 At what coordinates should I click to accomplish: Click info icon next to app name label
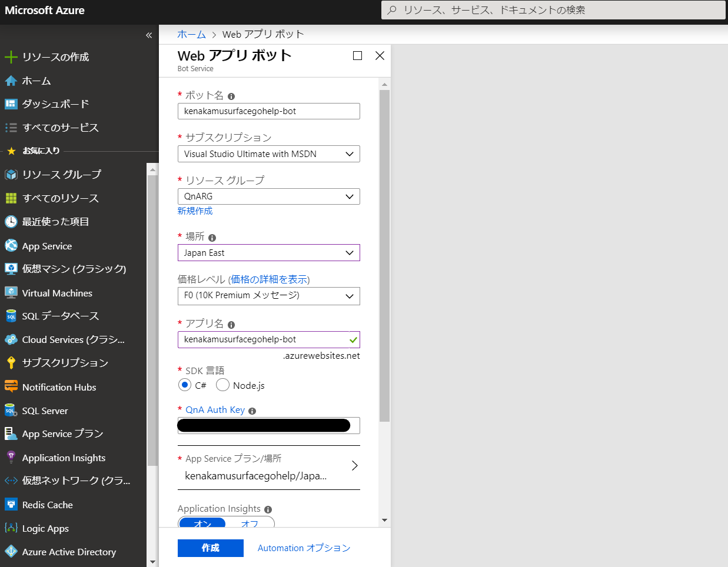(231, 325)
